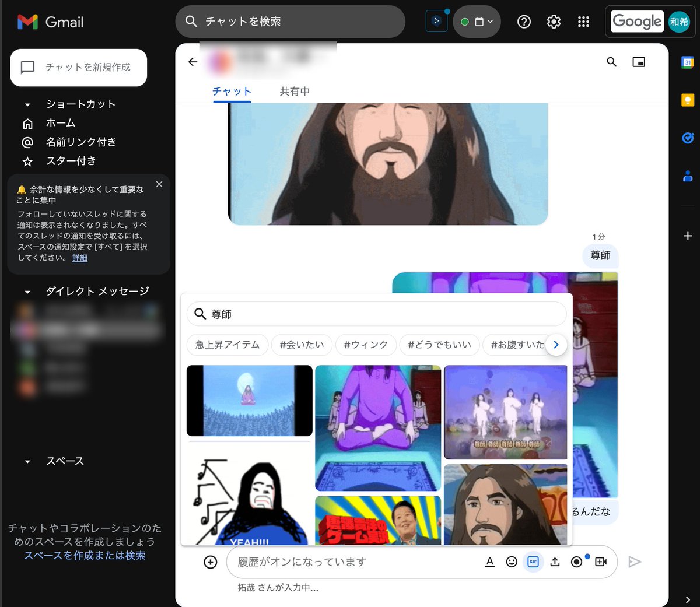
Task: Open the large bearded man image in chat
Action: 388,164
